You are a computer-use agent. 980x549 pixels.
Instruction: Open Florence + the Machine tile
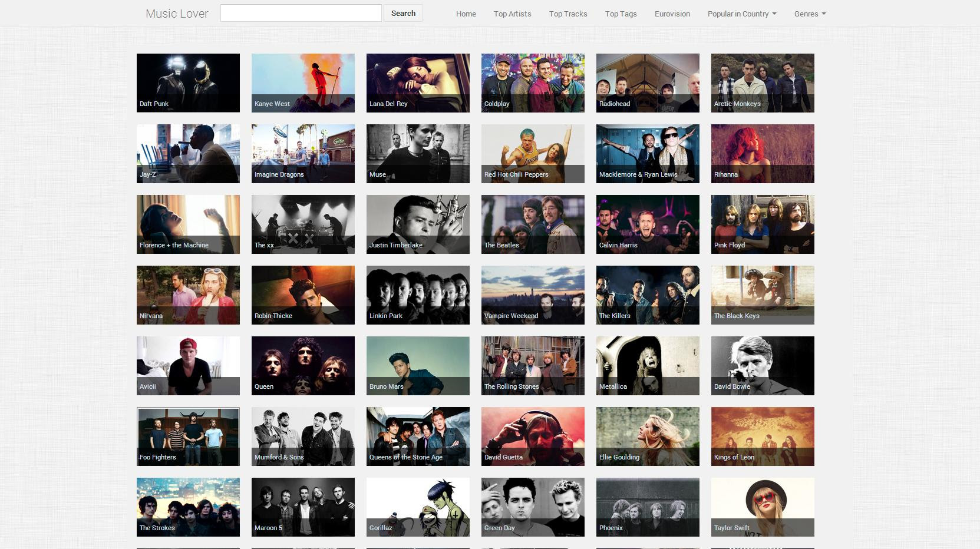point(188,224)
